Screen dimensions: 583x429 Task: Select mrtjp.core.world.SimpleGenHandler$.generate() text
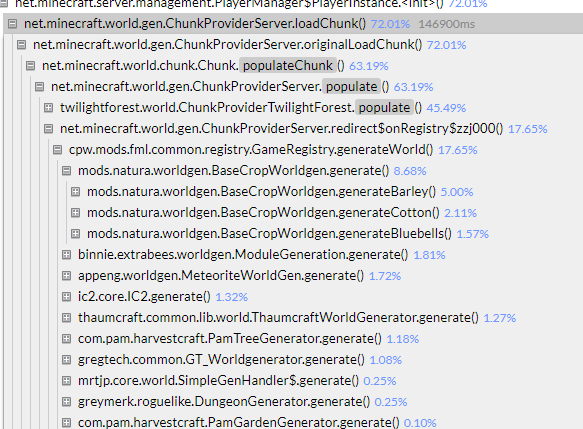pyautogui.click(x=218, y=381)
